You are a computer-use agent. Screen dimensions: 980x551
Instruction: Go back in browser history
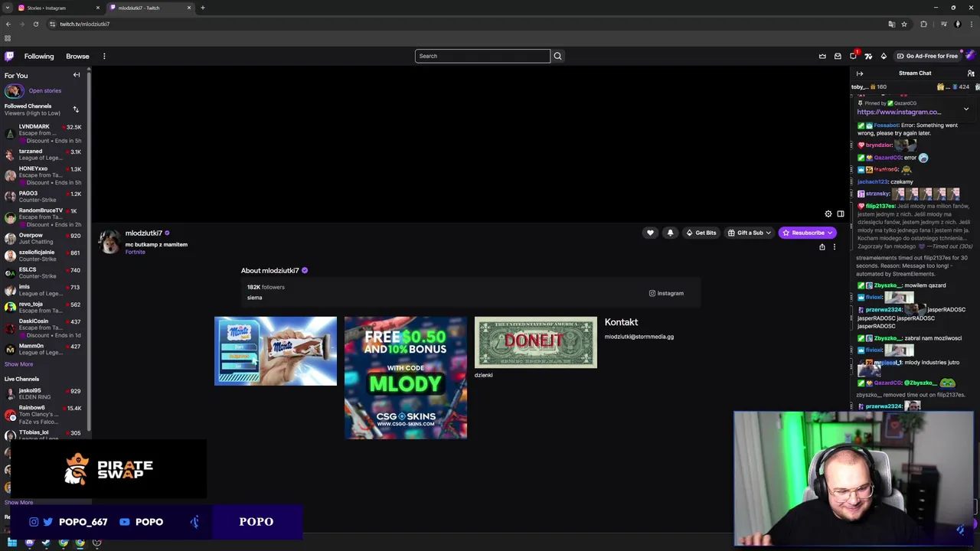(x=8, y=24)
